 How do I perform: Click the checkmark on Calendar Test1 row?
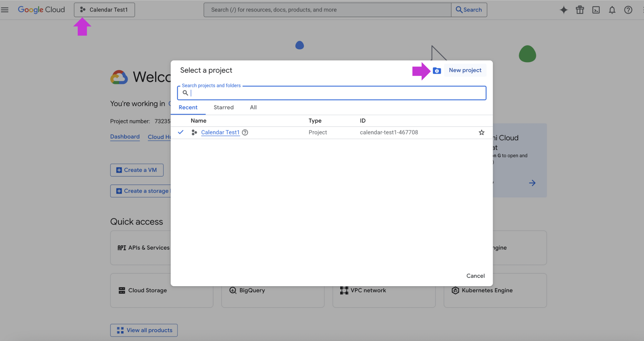(x=181, y=132)
